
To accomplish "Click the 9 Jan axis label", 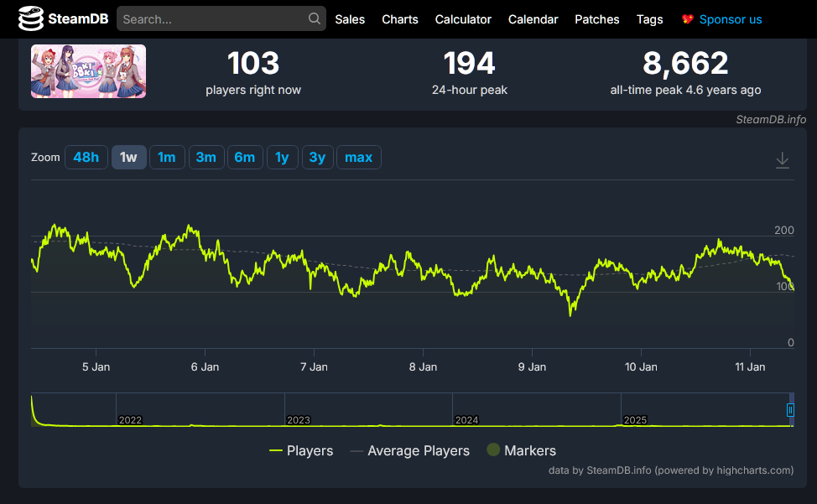I will click(532, 366).
